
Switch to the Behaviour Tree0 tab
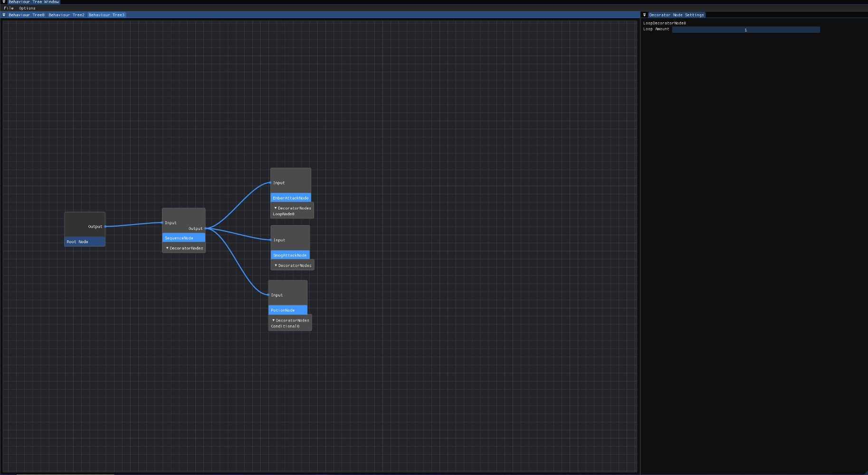(x=26, y=15)
